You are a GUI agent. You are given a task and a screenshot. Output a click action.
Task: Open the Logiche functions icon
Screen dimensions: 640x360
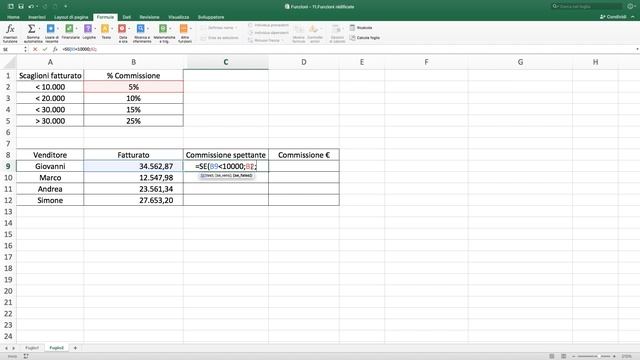(87, 29)
